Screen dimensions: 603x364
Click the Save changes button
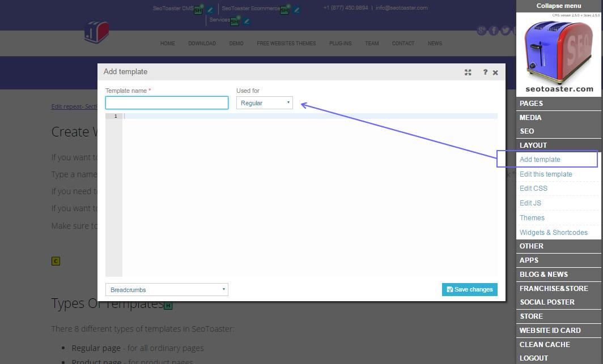click(x=469, y=289)
